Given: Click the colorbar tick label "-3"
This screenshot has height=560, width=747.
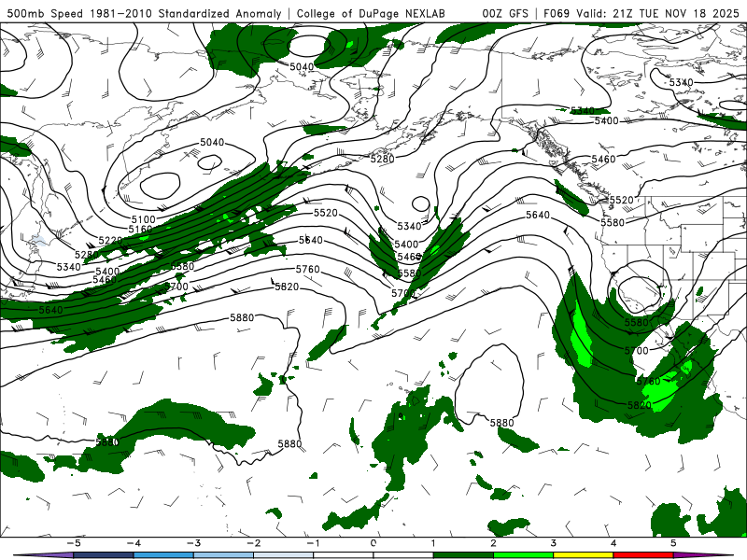Looking at the screenshot, I should (x=193, y=543).
